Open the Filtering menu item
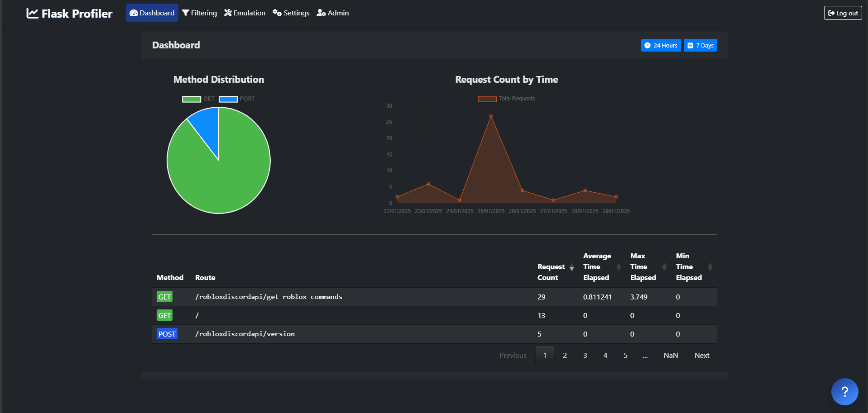The image size is (868, 413). (199, 13)
